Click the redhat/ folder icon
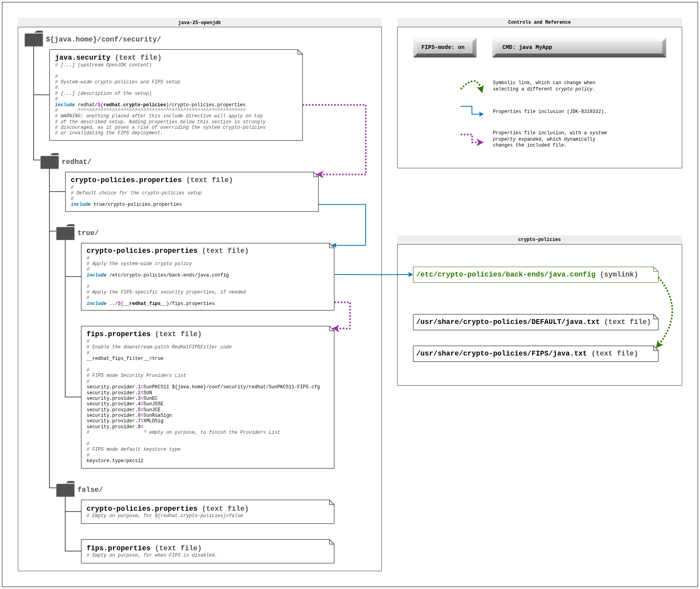The image size is (700, 589). [x=49, y=161]
